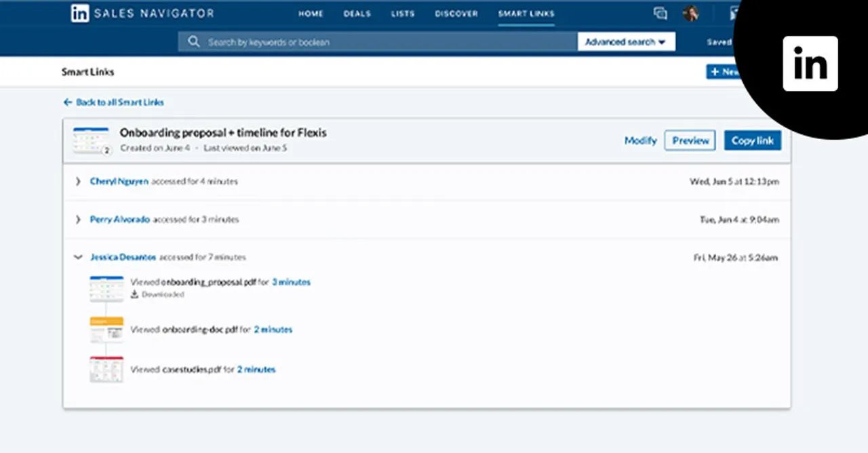Open the messaging icon in header
868x453 pixels.
(x=660, y=13)
